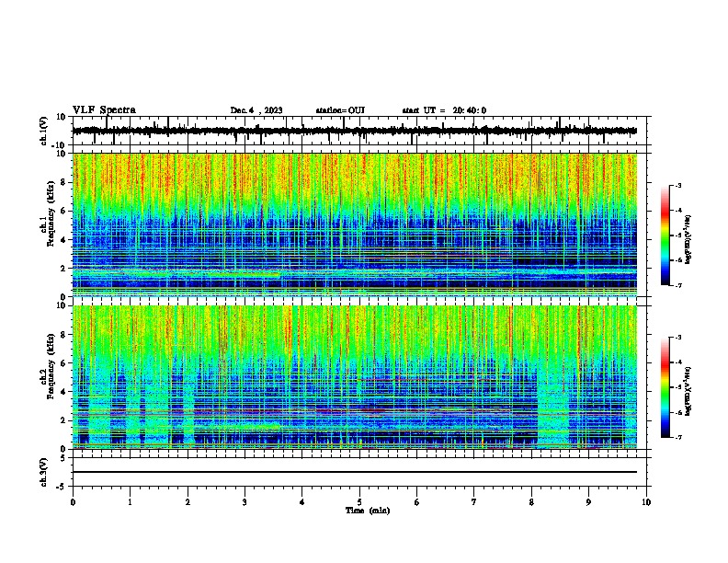Screen dimensions: 728x563
Task: Click ch.2 frequency axis tick label "2"
Action: 63,420
